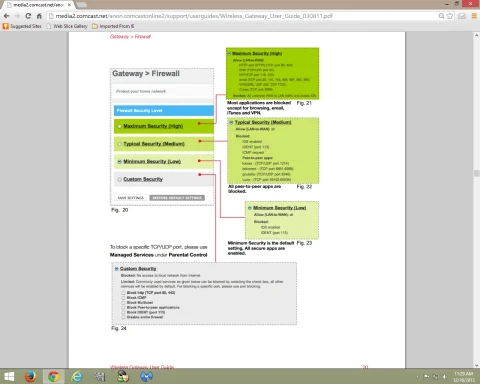Open the Windows Start button
Viewport: 480px width, 384px height.
9,377
